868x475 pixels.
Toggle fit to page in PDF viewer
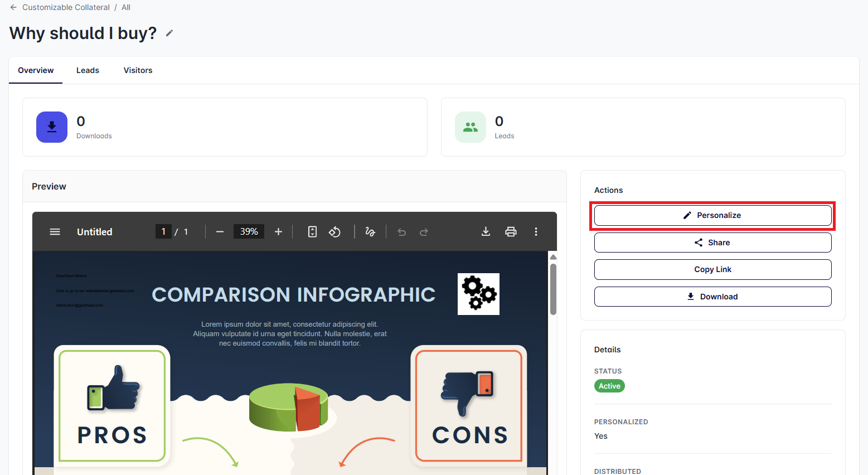coord(312,232)
